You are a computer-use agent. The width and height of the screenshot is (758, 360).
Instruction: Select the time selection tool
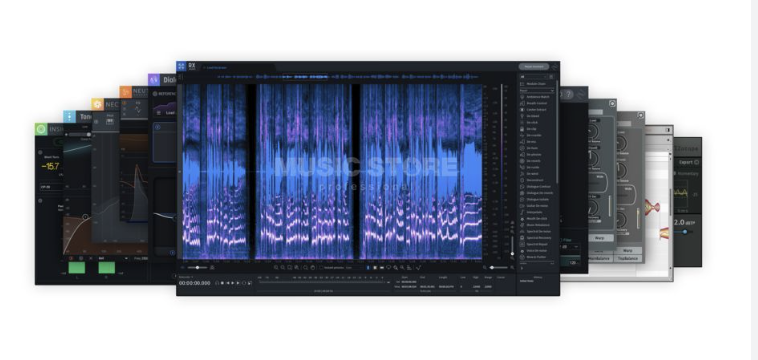point(368,267)
